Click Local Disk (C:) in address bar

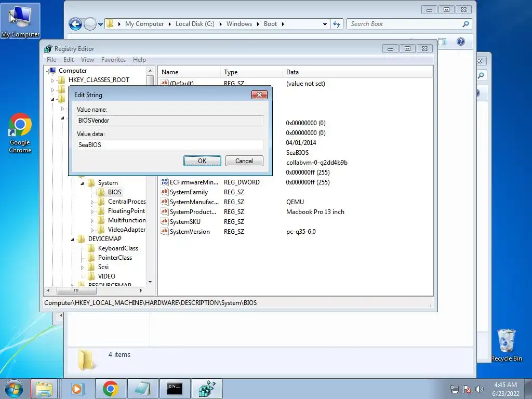click(x=195, y=24)
